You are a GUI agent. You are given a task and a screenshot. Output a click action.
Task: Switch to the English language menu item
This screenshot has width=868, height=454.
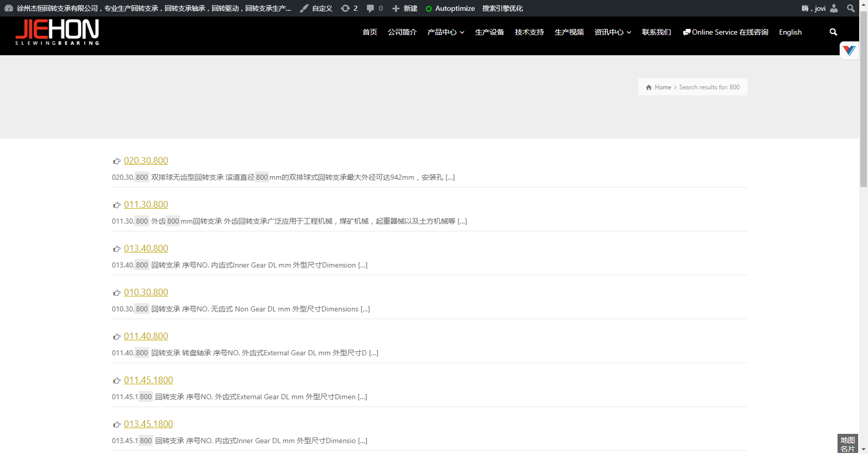coord(791,32)
